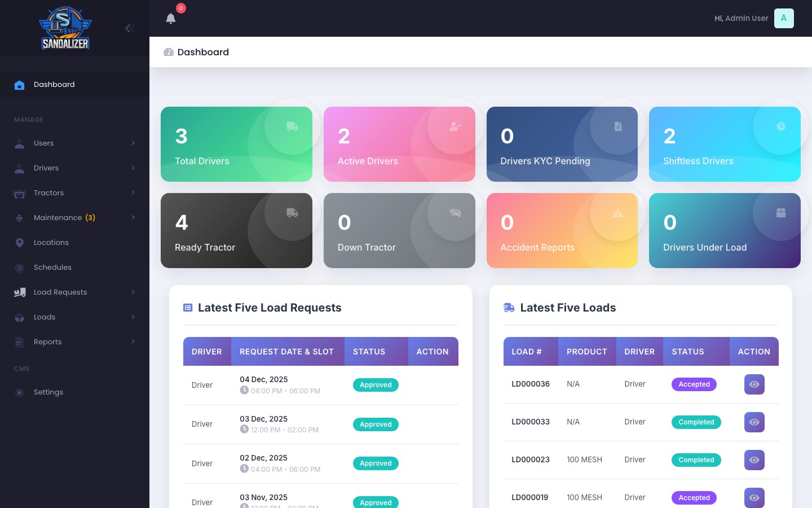The width and height of the screenshot is (812, 508).
Task: Click the Hi, Admin User greeting
Action: (741, 19)
